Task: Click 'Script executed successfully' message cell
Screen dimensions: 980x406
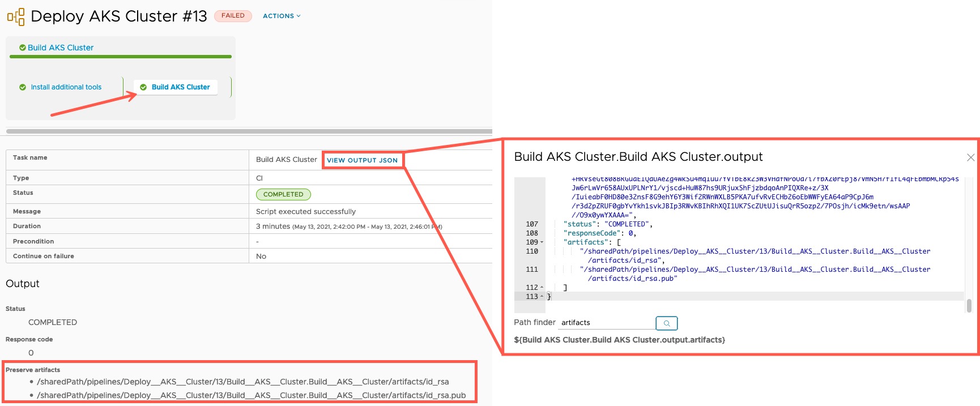Action: 306,212
